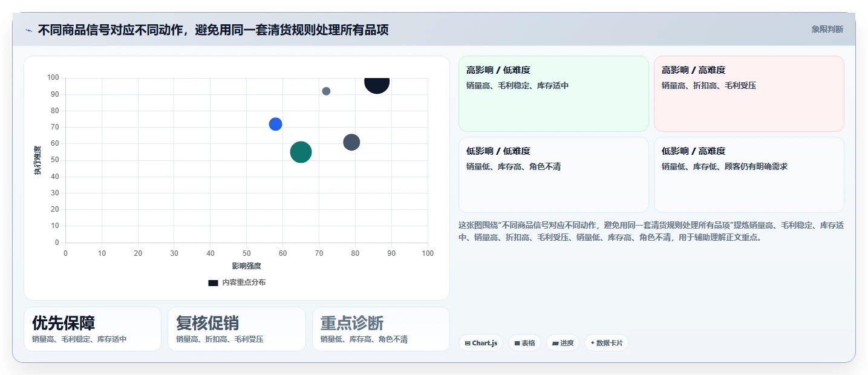Select the 高影响 / 高难度 quadrant card
This screenshot has width=868, height=375.
tap(749, 94)
